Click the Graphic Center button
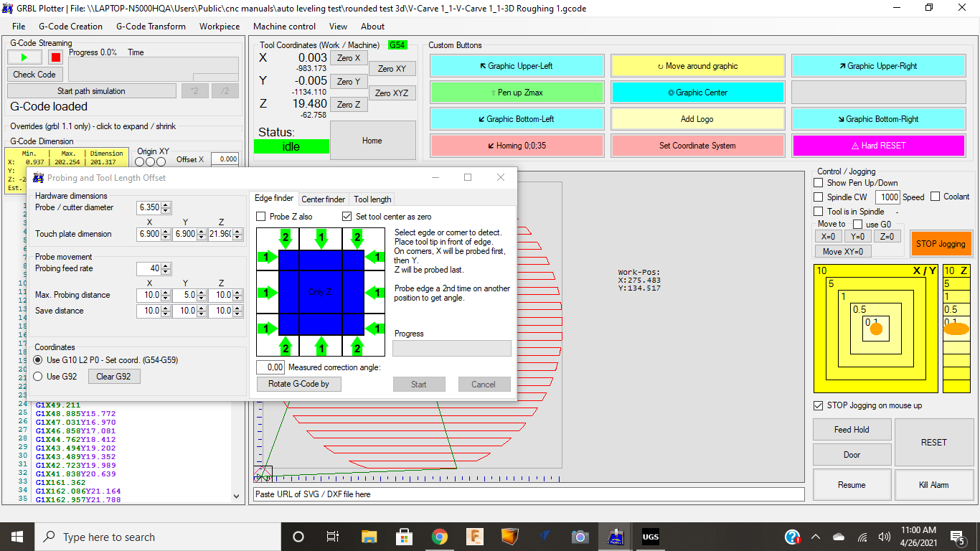The width and height of the screenshot is (980, 551). pyautogui.click(x=697, y=93)
